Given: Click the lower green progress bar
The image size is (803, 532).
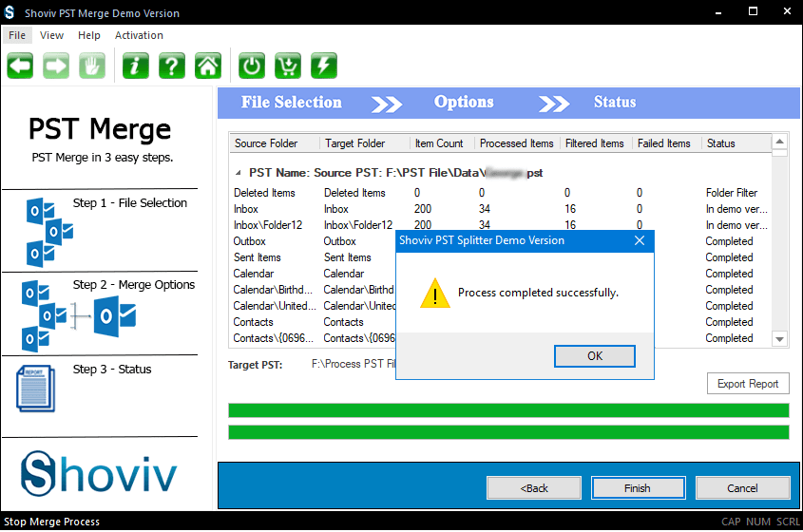Looking at the screenshot, I should 508,432.
